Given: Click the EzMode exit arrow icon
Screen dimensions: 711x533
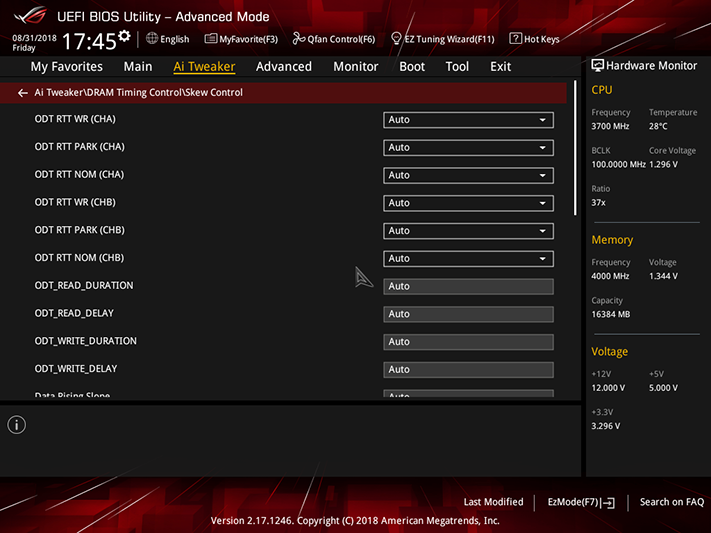Looking at the screenshot, I should click(609, 503).
